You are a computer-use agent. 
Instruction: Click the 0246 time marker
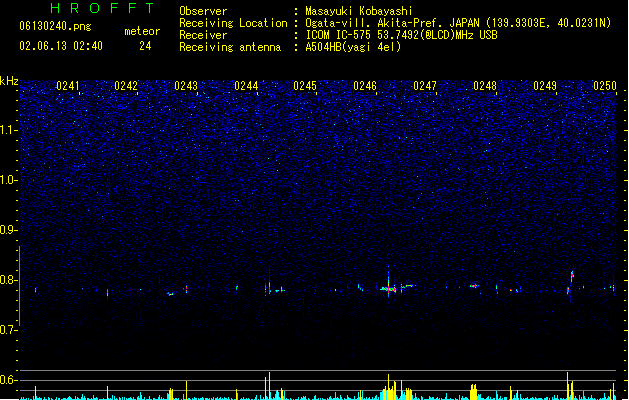[365, 86]
